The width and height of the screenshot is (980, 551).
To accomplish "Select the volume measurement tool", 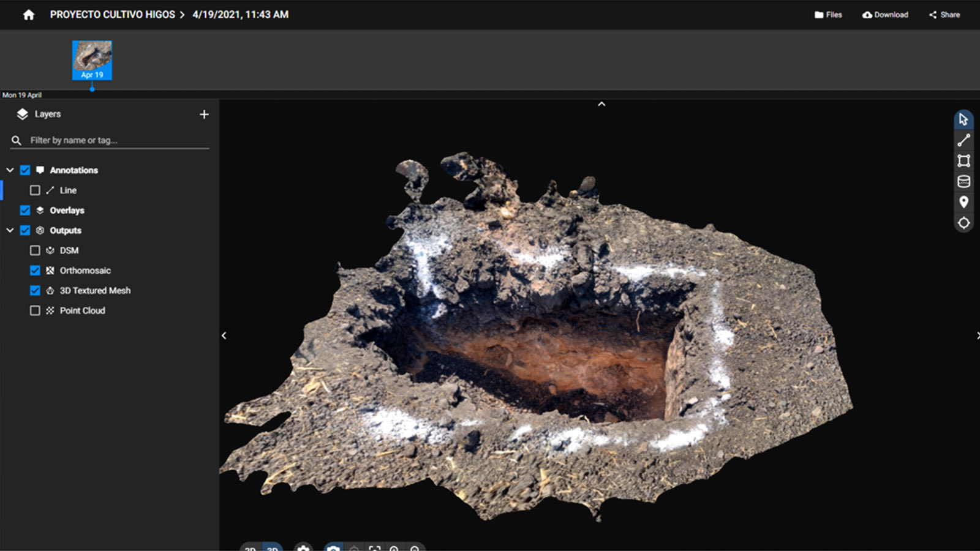I will (x=963, y=181).
